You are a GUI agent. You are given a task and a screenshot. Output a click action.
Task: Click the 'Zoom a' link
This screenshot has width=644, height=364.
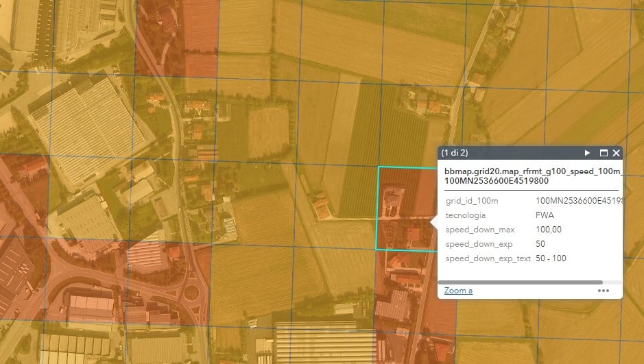pos(458,291)
